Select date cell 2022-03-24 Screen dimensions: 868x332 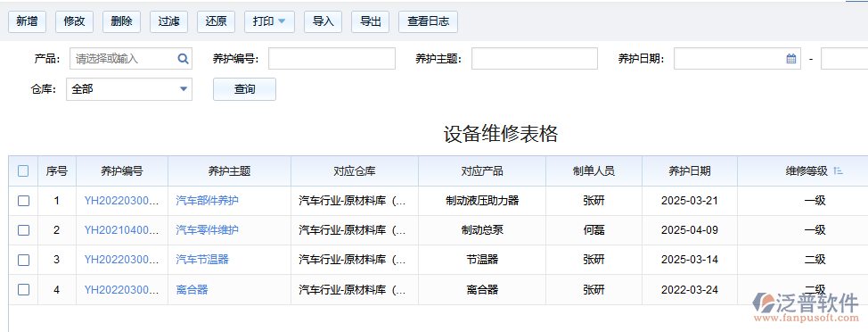coord(690,289)
